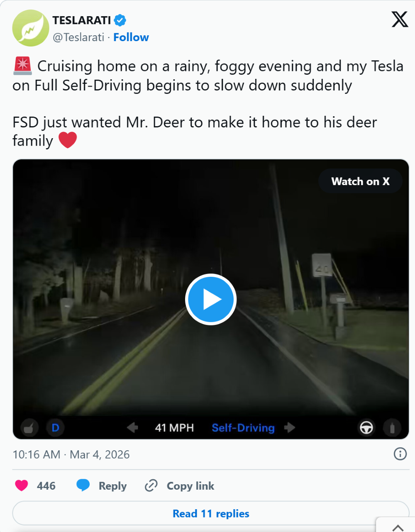Click the reply speech bubble icon

click(83, 485)
